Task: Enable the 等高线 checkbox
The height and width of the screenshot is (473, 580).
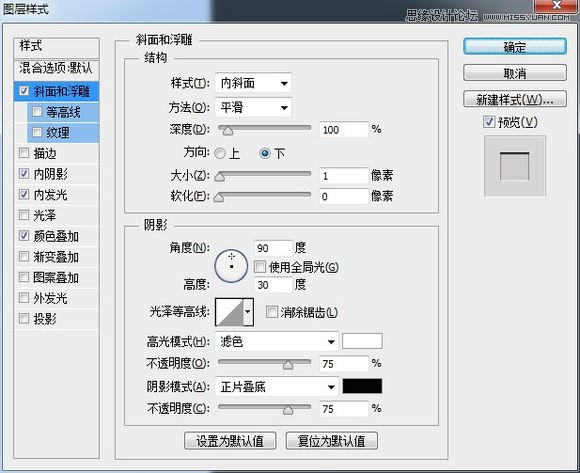Action: (x=37, y=111)
